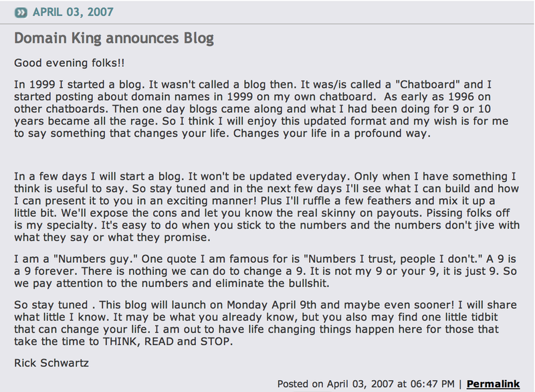Image resolution: width=535 pixels, height=392 pixels.
Task: Click the quoted phrase "Numbers guy."
Action: click(x=96, y=259)
